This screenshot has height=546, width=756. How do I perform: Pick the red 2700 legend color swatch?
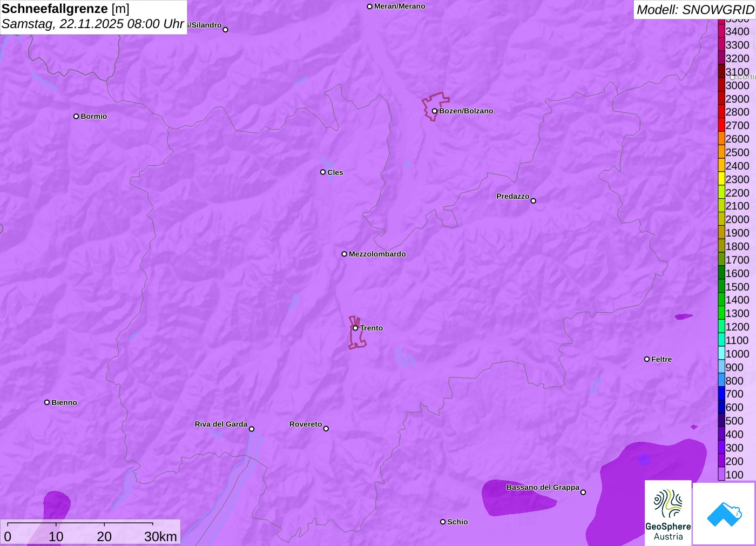(x=721, y=125)
